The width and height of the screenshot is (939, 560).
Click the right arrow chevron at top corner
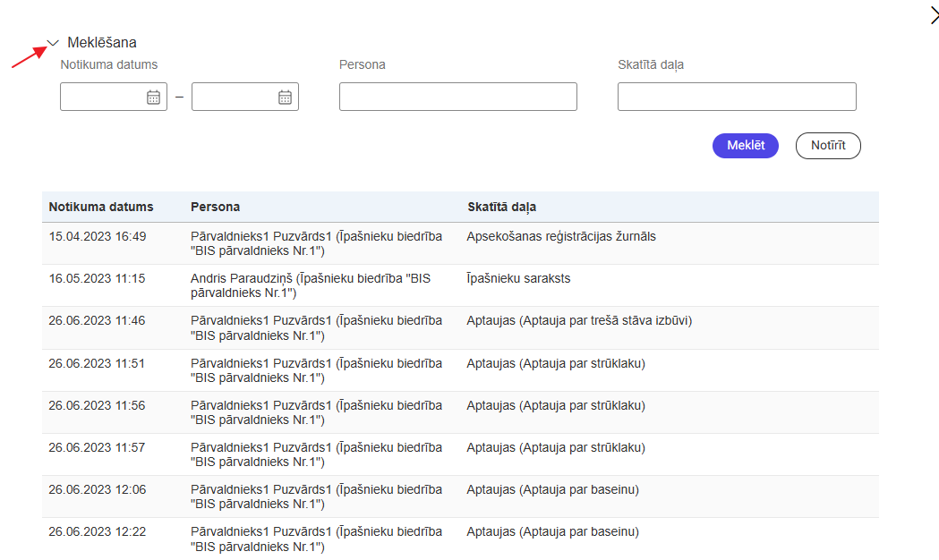click(x=934, y=13)
